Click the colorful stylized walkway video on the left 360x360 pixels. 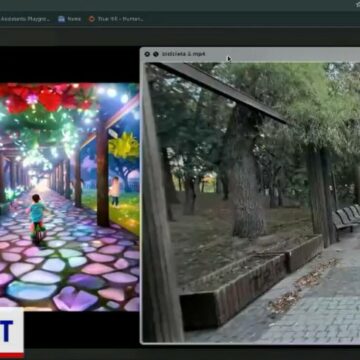(69, 197)
